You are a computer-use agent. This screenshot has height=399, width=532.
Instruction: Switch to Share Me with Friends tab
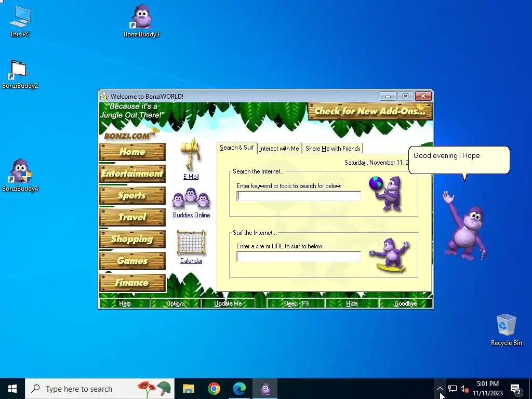point(332,149)
